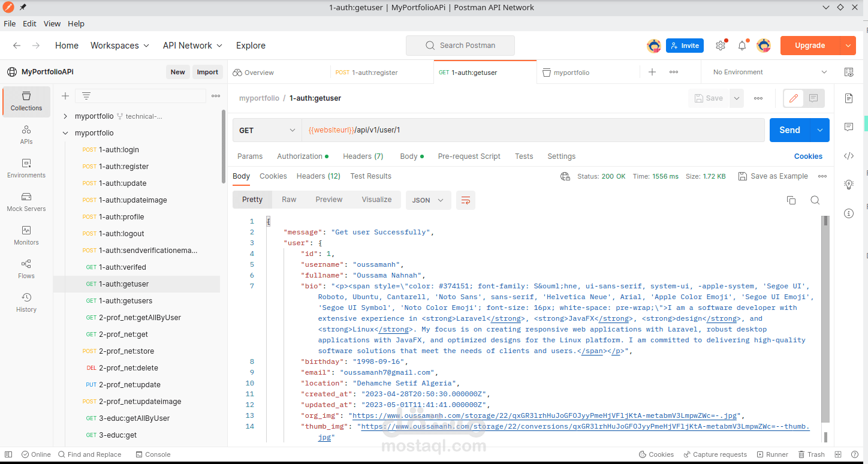
Task: Open the Send button dropdown arrow
Action: [x=819, y=130]
